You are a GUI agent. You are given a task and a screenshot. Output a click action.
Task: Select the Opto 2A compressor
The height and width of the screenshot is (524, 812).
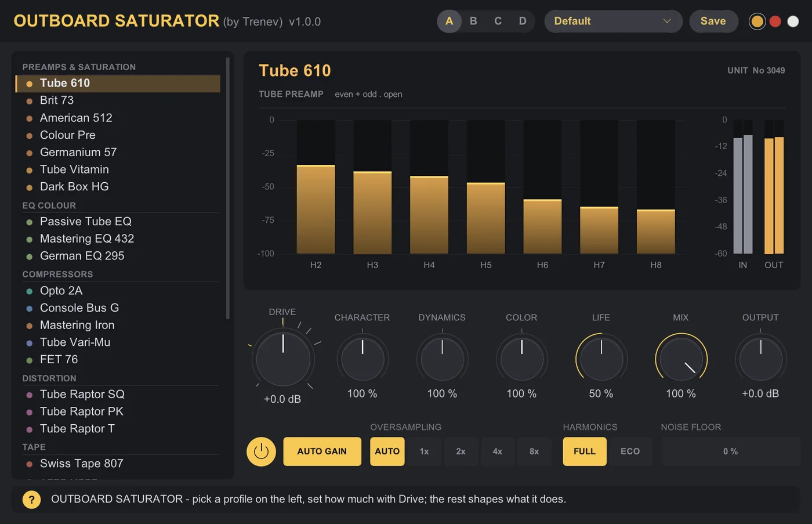click(118, 291)
